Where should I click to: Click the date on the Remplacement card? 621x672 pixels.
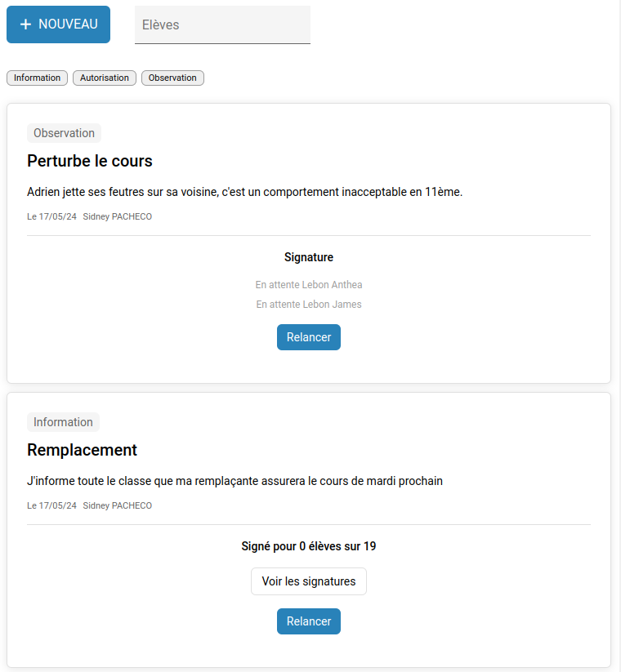click(x=51, y=505)
